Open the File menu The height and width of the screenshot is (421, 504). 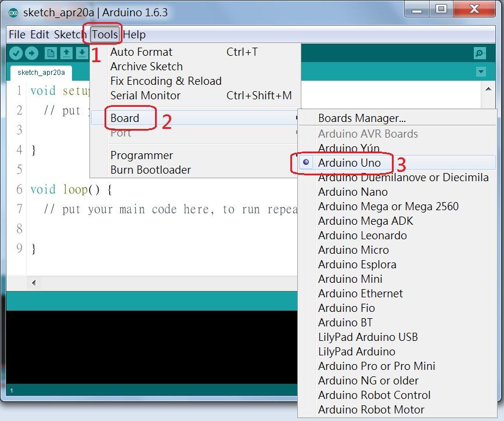[x=17, y=34]
